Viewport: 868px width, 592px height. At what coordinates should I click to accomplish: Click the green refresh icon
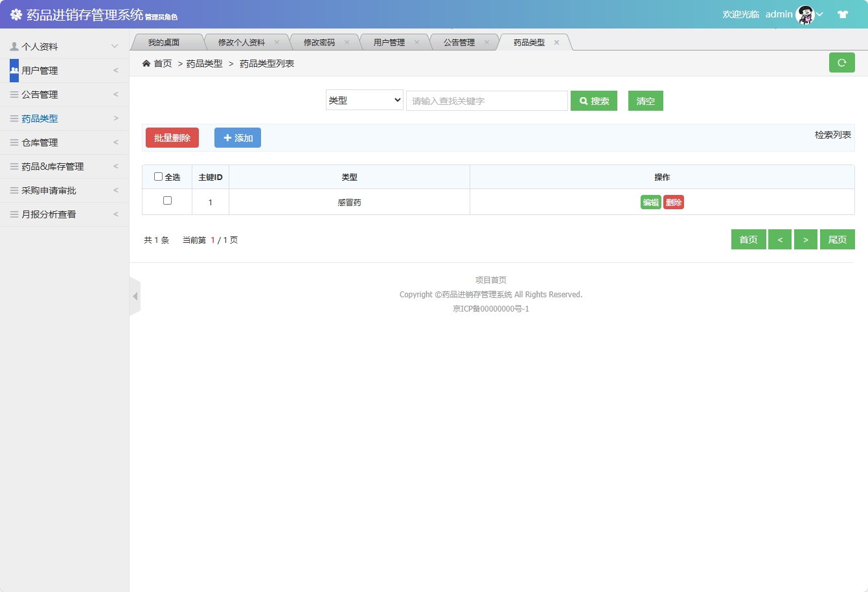coord(842,62)
